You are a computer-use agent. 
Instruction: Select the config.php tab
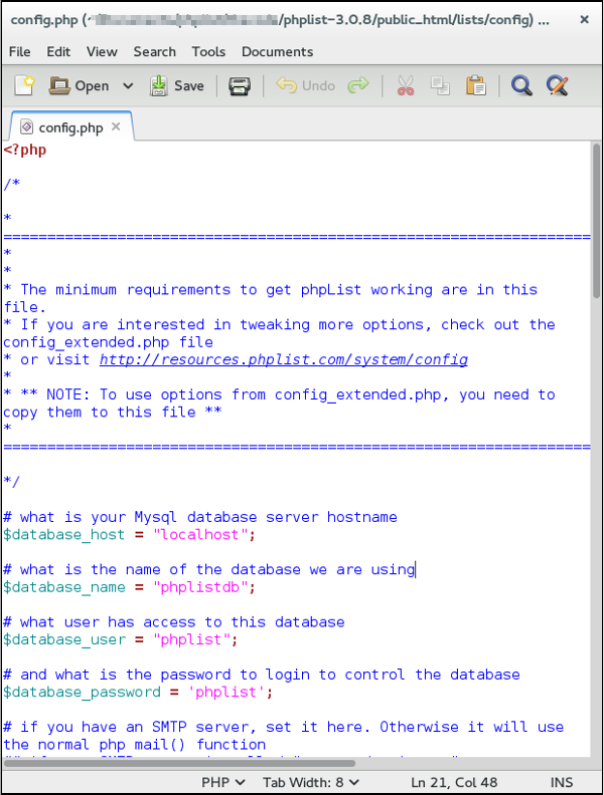[71, 127]
